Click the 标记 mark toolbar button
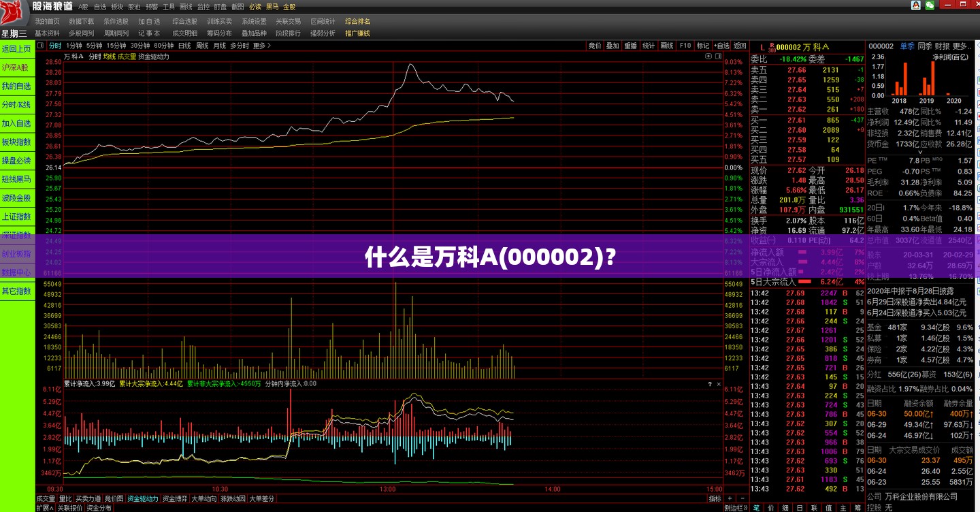The image size is (980, 512). point(703,46)
